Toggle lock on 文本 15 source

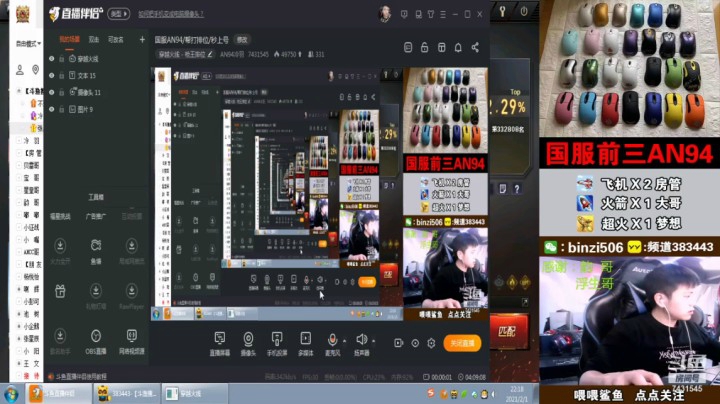point(62,75)
